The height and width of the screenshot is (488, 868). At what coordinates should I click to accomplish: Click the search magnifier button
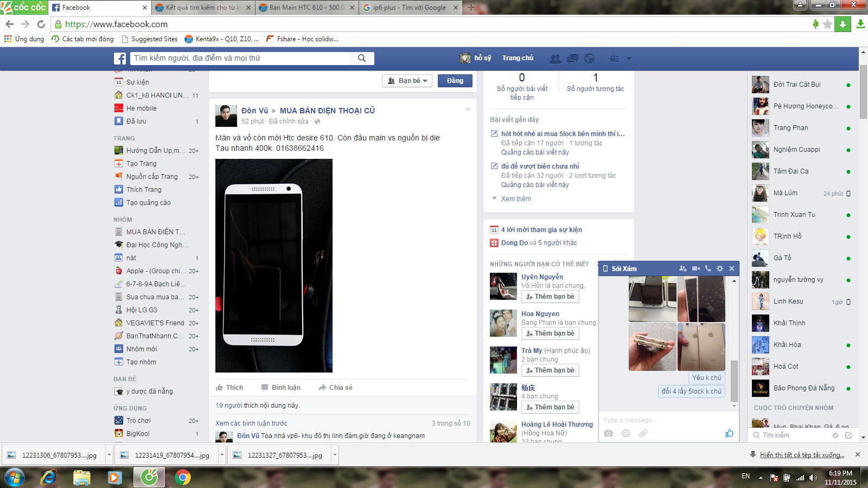click(x=362, y=58)
